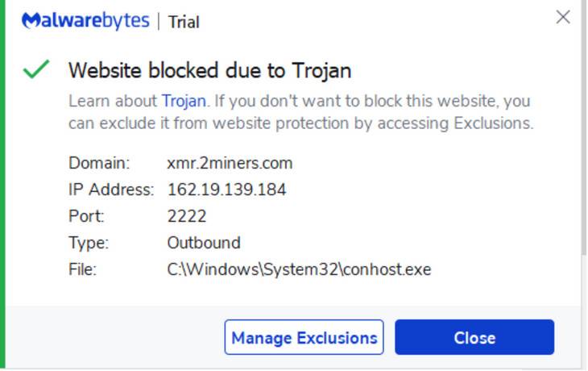This screenshot has height=371, width=588.
Task: Click the IP Address field label
Action: point(111,190)
